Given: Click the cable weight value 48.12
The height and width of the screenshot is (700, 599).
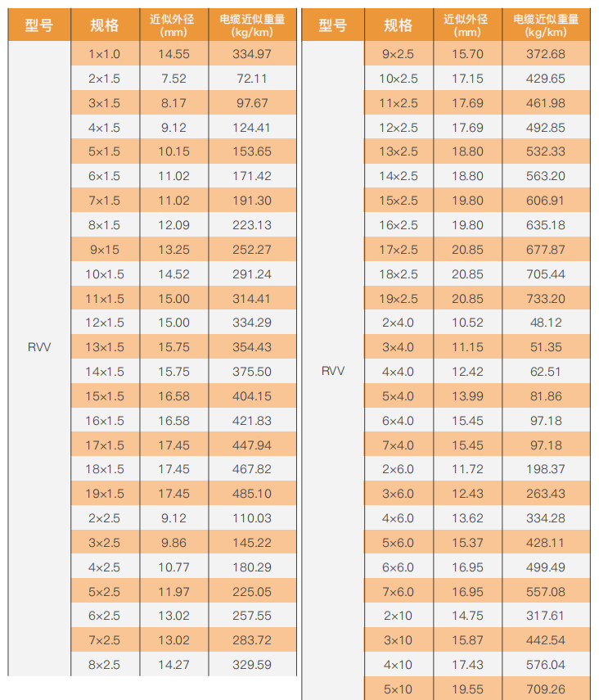Looking at the screenshot, I should click(546, 323).
